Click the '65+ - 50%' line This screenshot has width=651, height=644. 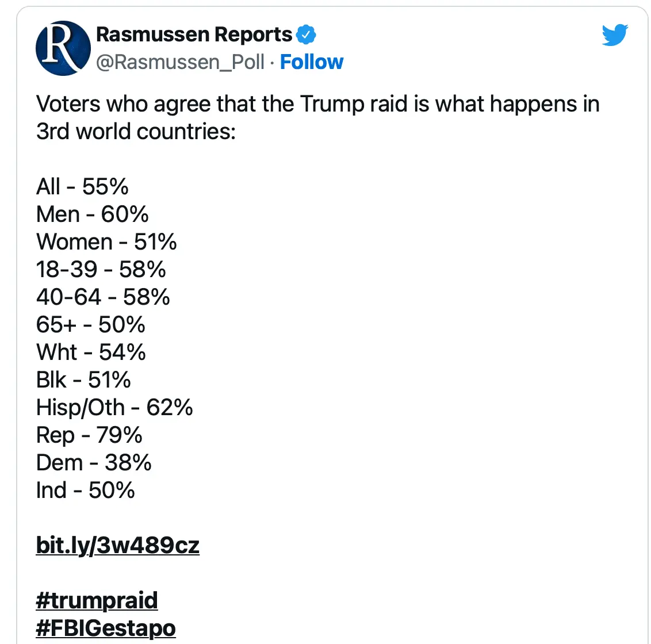[90, 324]
